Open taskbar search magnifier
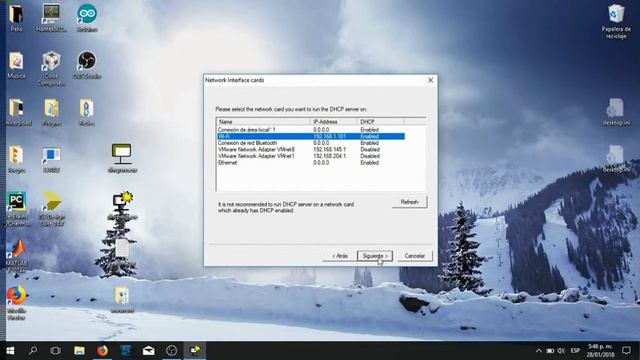This screenshot has height=360, width=640. tap(33, 350)
